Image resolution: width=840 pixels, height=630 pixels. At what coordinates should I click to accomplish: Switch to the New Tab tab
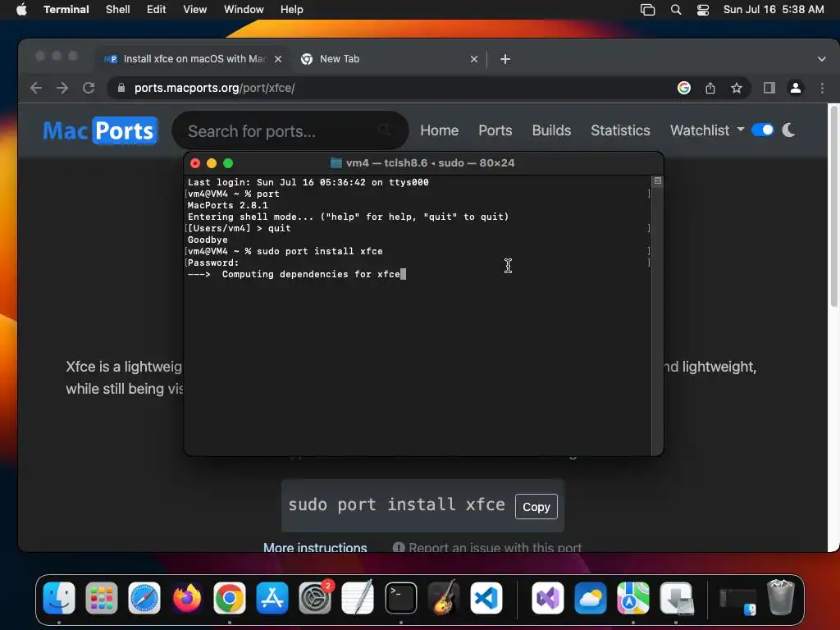(388, 59)
